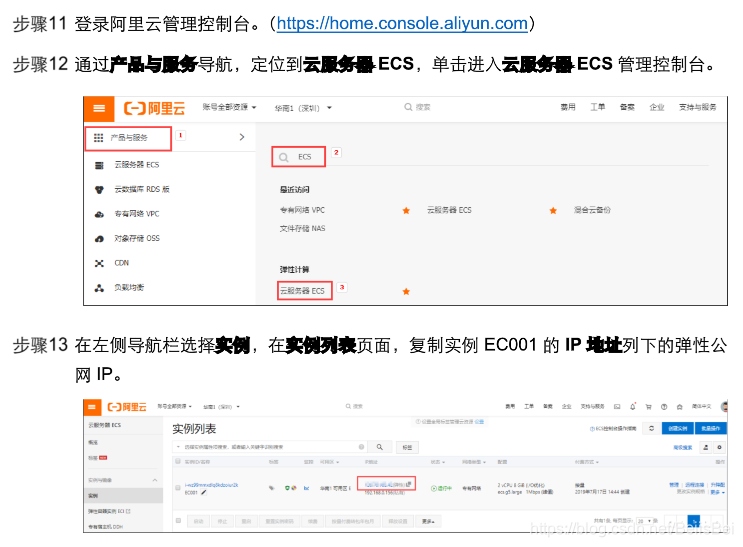Open 可用区 column filter dropdown

(x=329, y=462)
